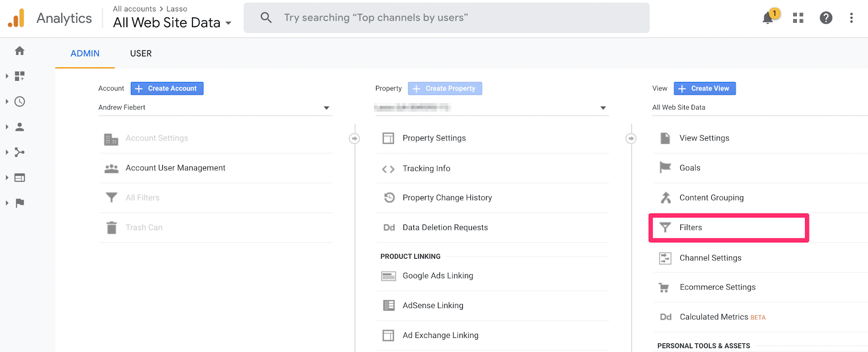Click the Account User Management people icon
Viewport: 868px width, 352px height.
[111, 169]
